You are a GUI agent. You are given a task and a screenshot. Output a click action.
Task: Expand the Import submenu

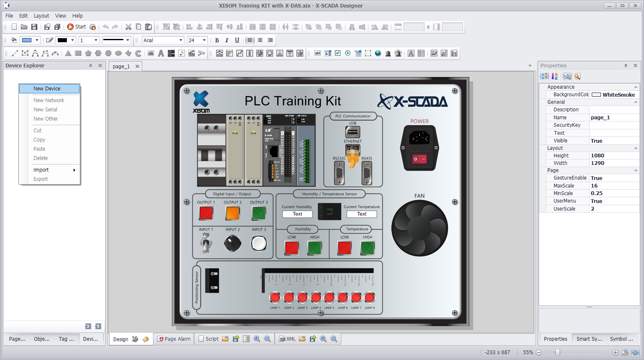point(49,170)
